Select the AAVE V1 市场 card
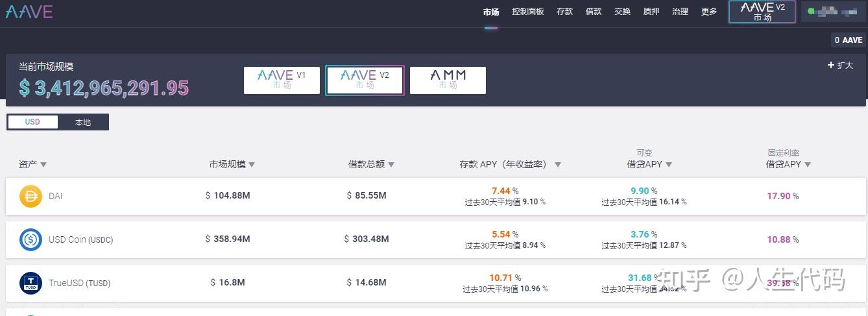This screenshot has height=316, width=868. pos(282,80)
